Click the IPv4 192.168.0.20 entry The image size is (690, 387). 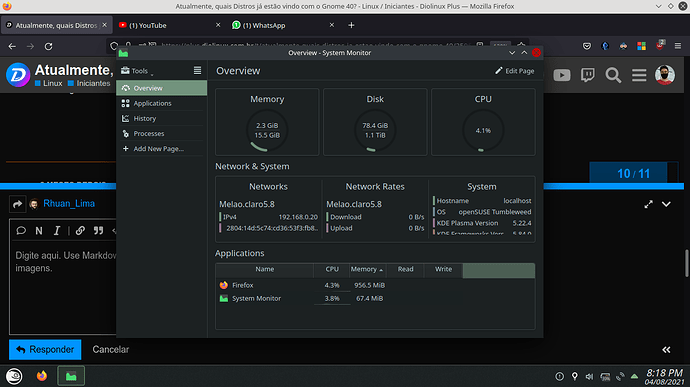point(268,217)
